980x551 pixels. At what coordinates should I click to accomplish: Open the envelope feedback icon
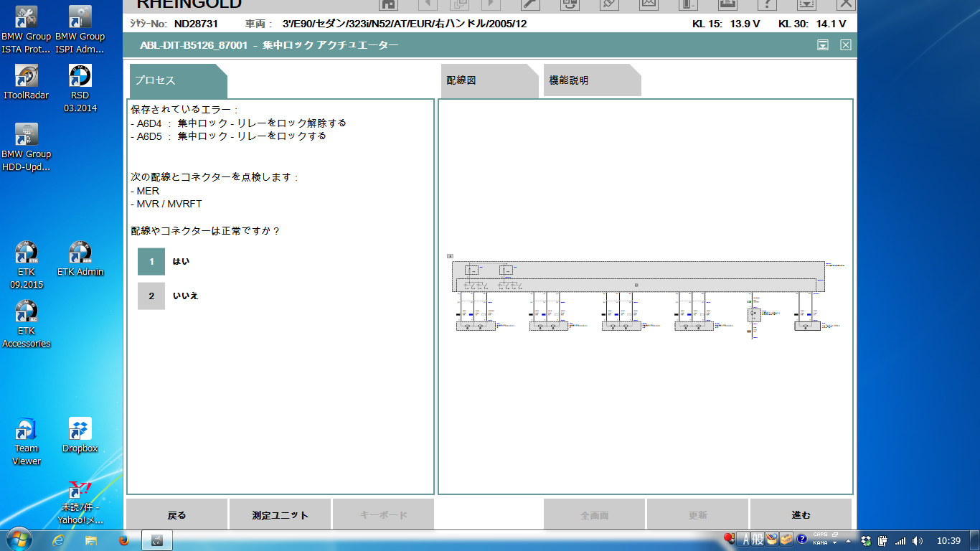point(649,4)
